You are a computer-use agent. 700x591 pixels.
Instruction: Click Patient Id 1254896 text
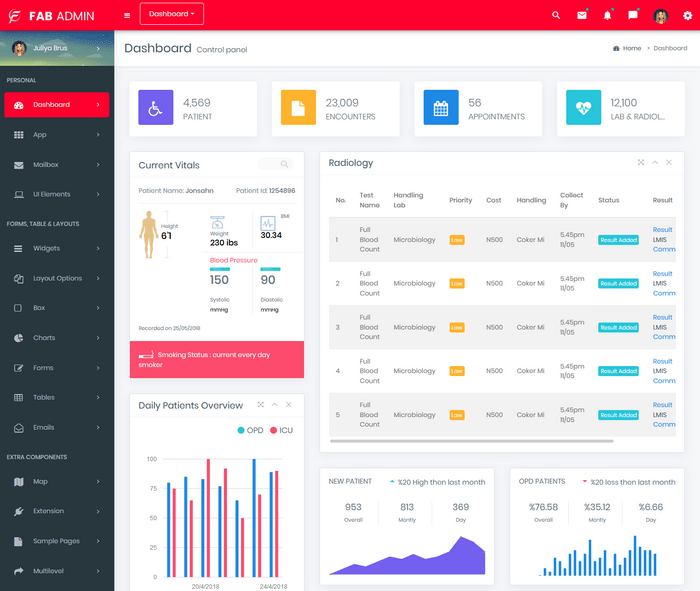coord(265,191)
